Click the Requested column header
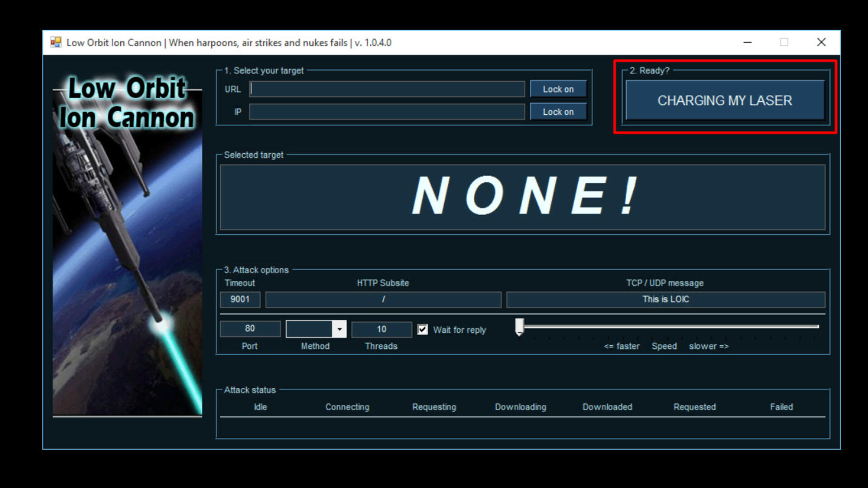 (694, 407)
